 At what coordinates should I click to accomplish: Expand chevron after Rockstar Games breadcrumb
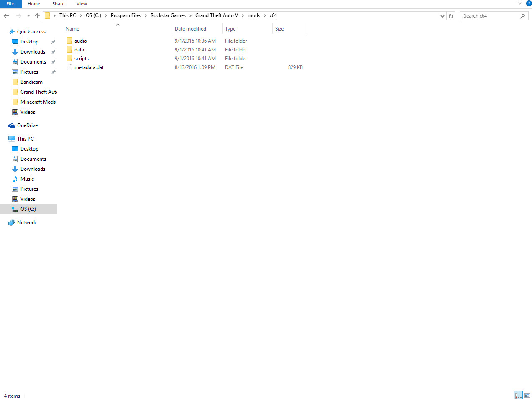pyautogui.click(x=190, y=15)
